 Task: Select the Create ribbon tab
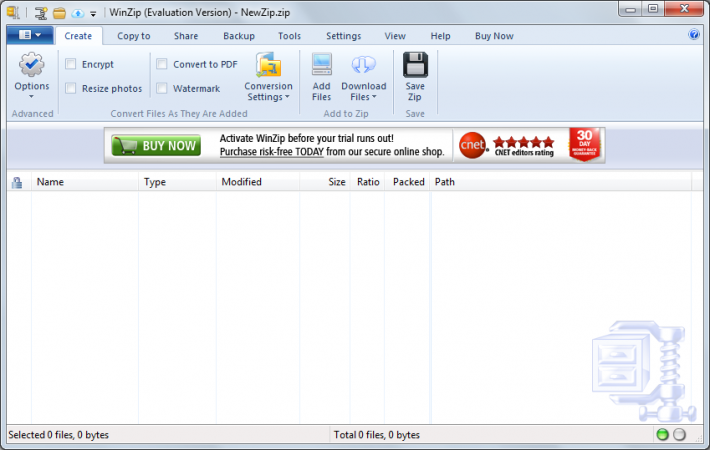coord(78,36)
